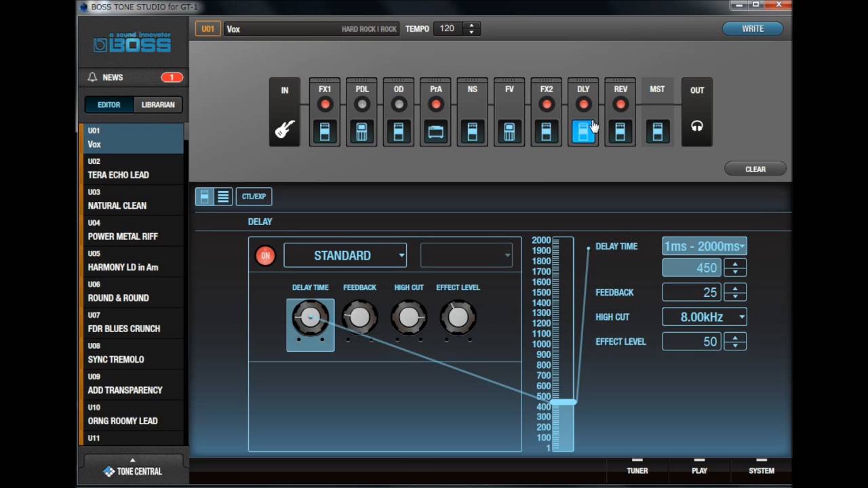Image resolution: width=868 pixels, height=488 pixels.
Task: Click the DELAY TIME knob
Action: 311,317
